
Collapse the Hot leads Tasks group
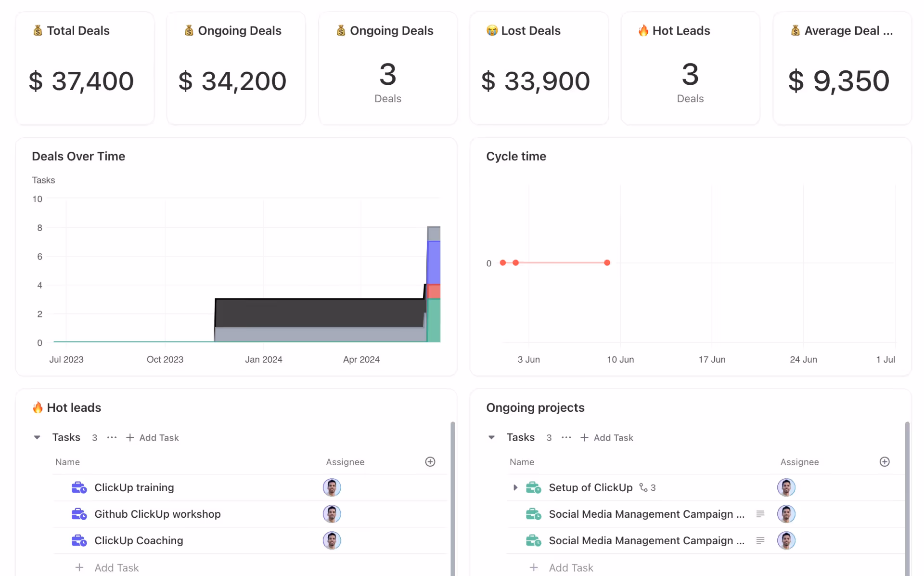(37, 437)
